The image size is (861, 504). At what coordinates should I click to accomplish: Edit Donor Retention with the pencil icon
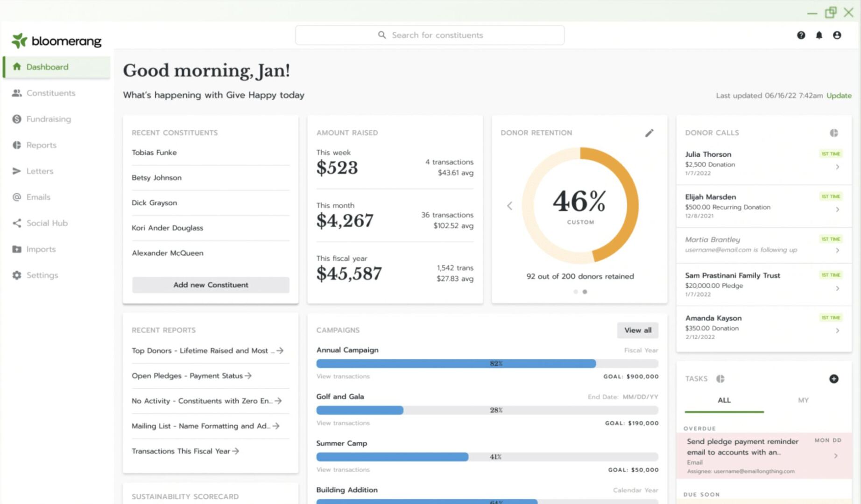pos(649,133)
